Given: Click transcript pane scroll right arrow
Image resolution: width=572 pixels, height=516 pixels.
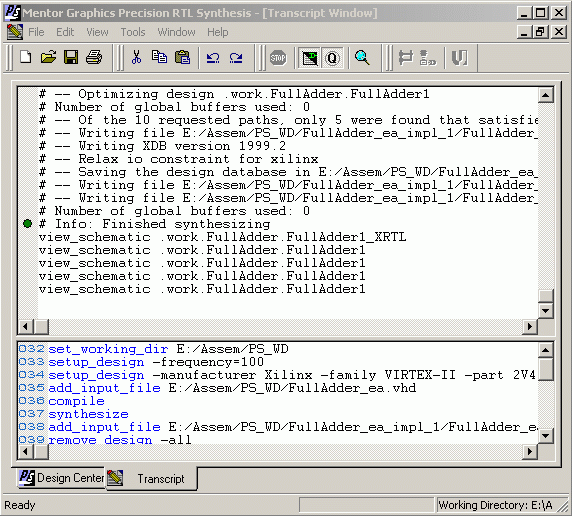Looking at the screenshot, I should pyautogui.click(x=530, y=326).
